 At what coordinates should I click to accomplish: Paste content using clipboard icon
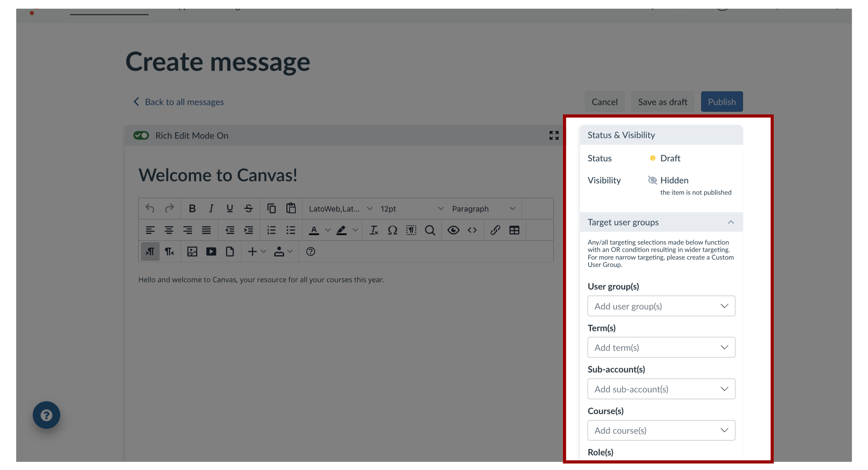[291, 208]
